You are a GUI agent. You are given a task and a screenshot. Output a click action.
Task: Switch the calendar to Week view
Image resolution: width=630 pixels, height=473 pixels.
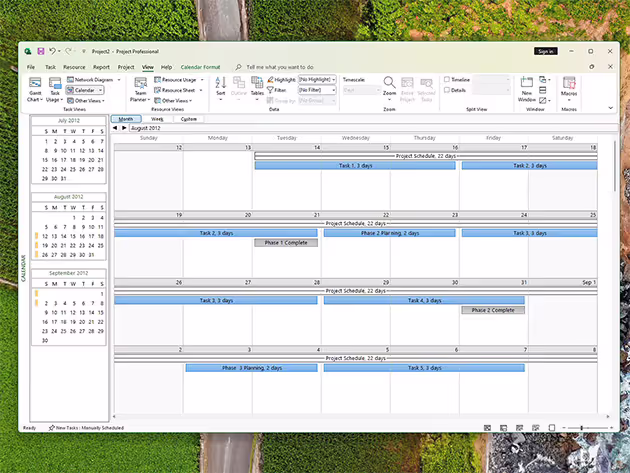click(x=157, y=118)
